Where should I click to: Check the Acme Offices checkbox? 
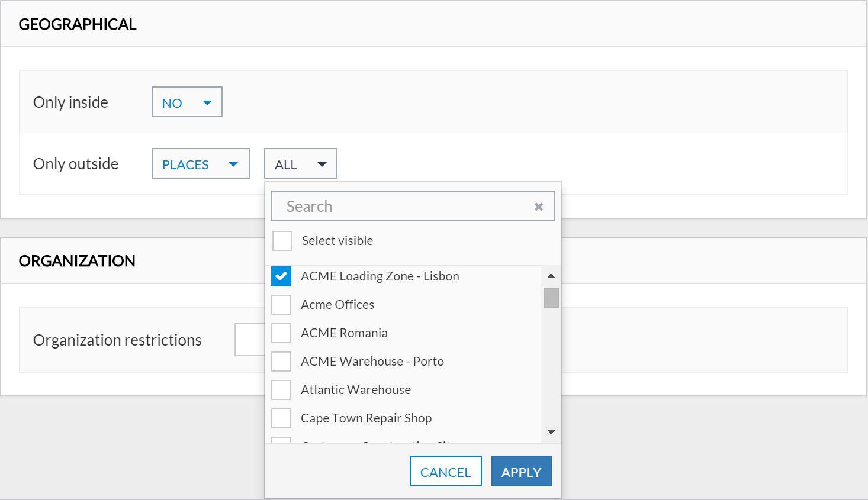281,305
